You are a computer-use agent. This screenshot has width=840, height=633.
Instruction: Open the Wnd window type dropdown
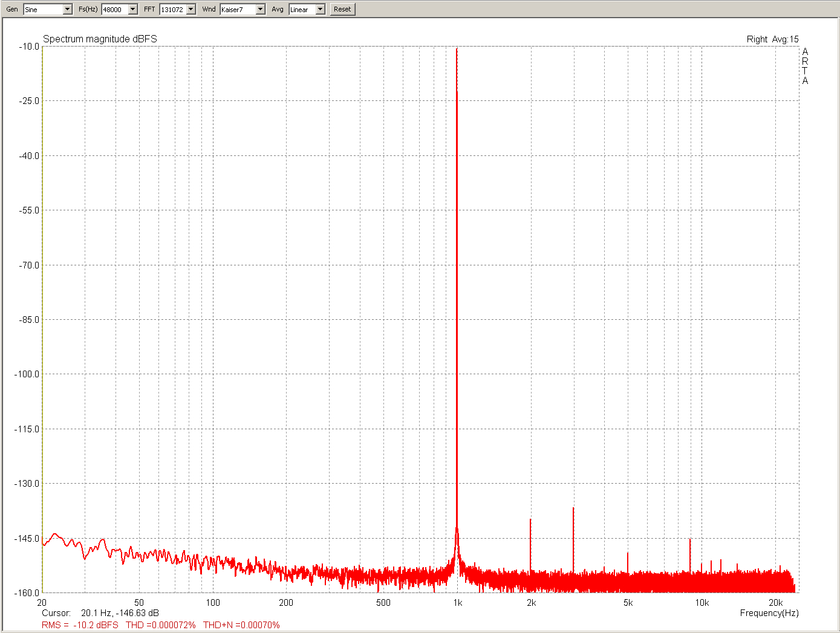point(260,9)
